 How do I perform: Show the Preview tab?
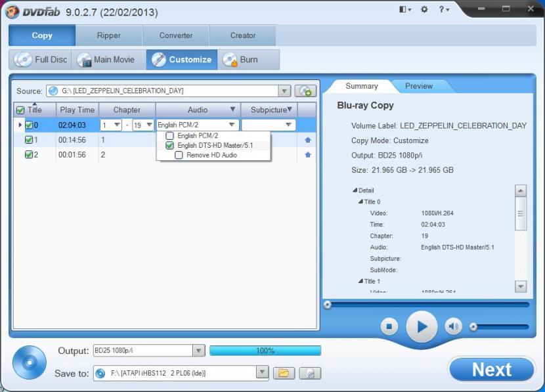coord(419,86)
